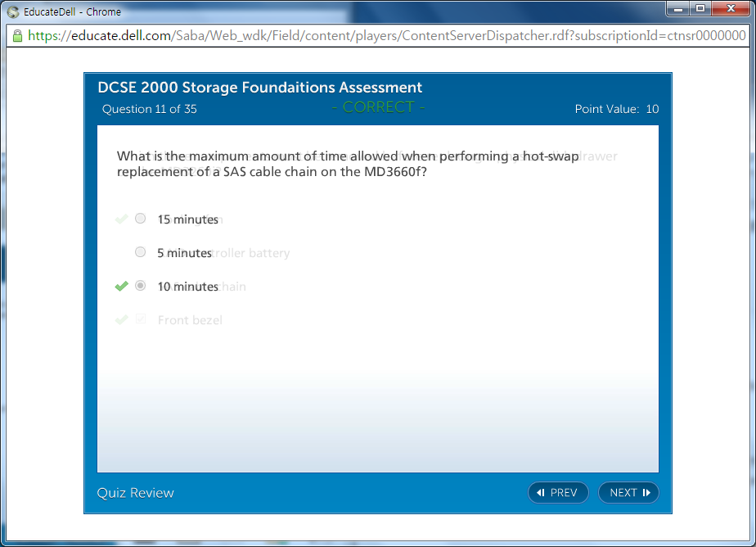This screenshot has width=756, height=547.
Task: Minimize the EducateDell Chrome window
Action: click(x=677, y=8)
